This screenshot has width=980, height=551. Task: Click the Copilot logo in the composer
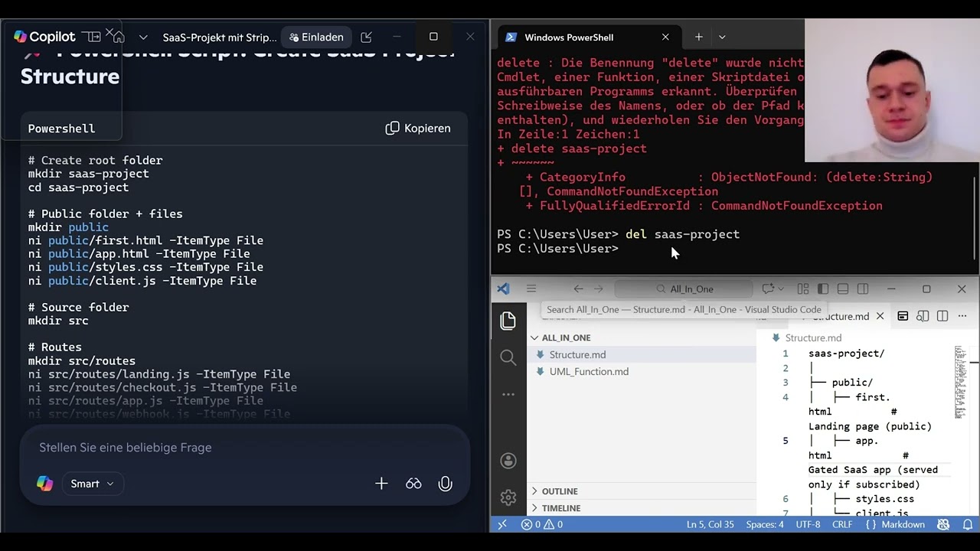[x=45, y=484]
